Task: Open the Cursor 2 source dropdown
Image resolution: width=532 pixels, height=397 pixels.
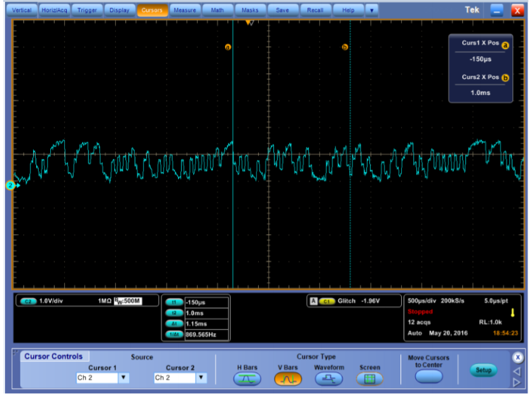Action: (x=201, y=378)
